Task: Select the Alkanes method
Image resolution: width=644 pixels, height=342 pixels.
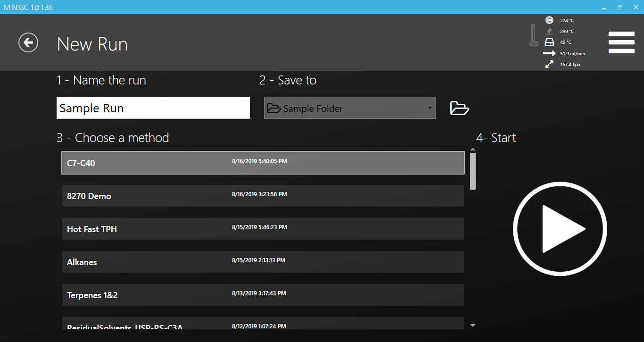Action: [x=263, y=262]
